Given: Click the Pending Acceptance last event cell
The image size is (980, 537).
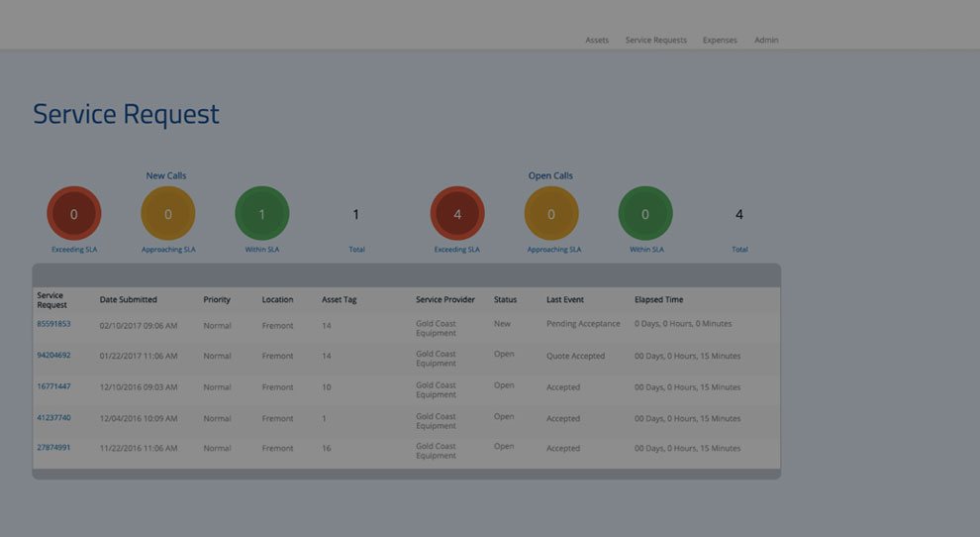Looking at the screenshot, I should point(583,324).
